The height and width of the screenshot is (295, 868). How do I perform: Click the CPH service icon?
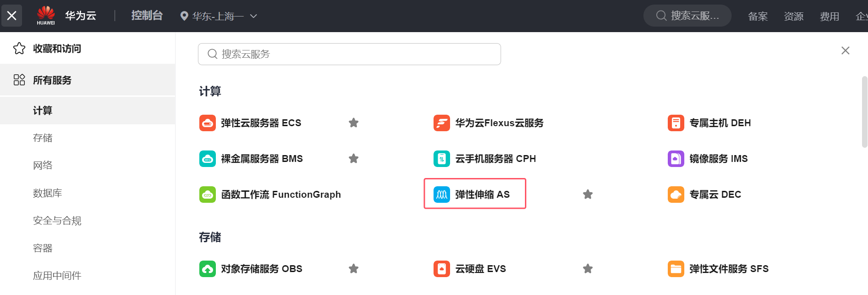pyautogui.click(x=442, y=159)
